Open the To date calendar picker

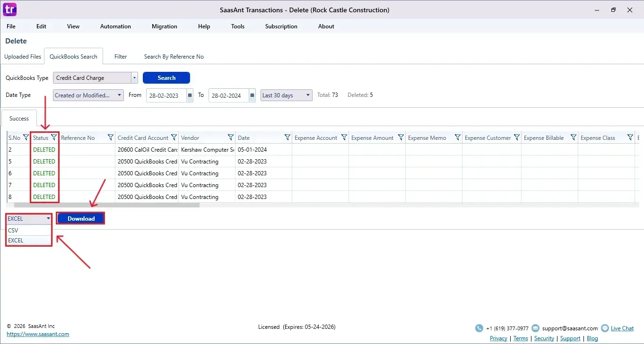click(x=252, y=95)
